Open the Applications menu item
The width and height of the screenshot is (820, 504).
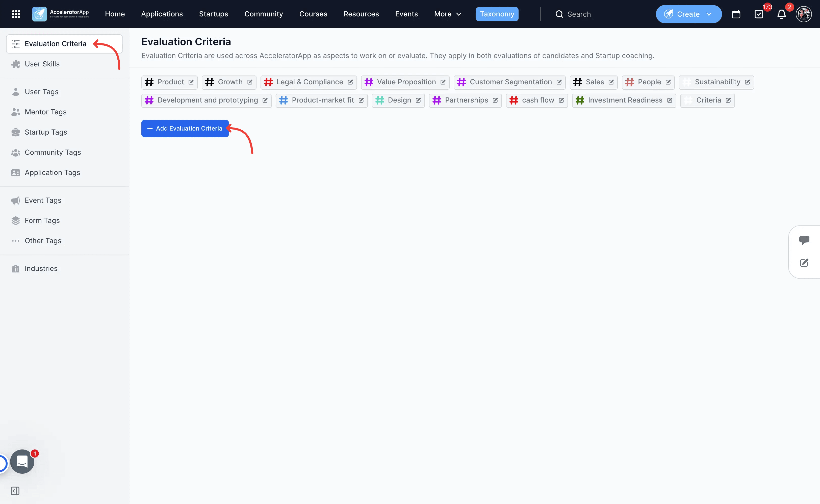click(x=162, y=14)
